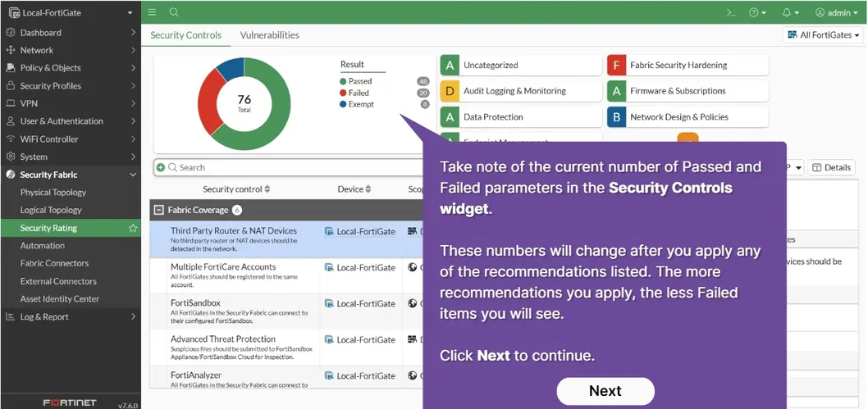
Task: Open the Local-FortiGate device selector
Action: coord(71,12)
